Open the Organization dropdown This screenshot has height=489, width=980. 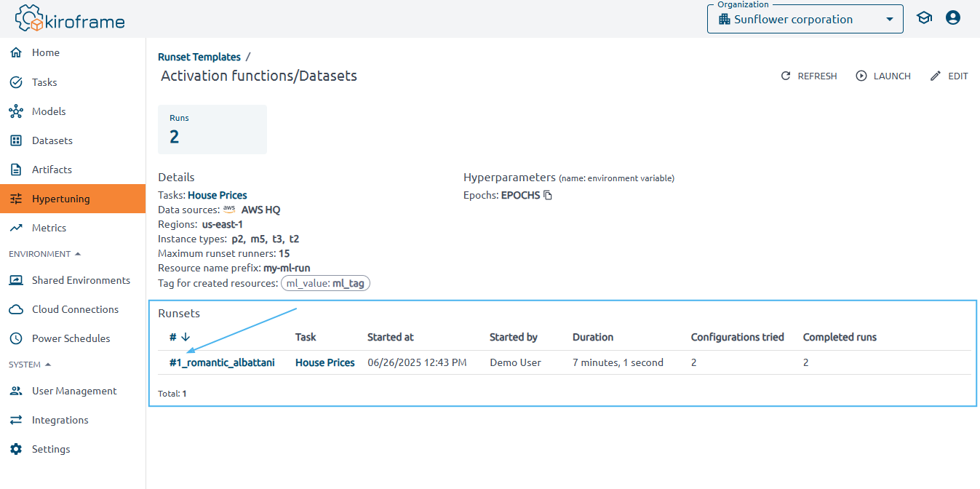805,20
